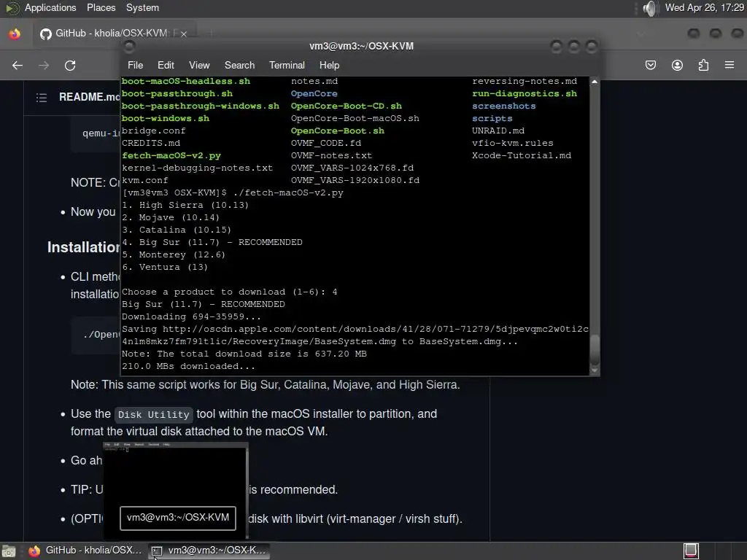Click boot-passthrough-windows.sh in terminal listing
The height and width of the screenshot is (560, 747).
[x=200, y=106]
